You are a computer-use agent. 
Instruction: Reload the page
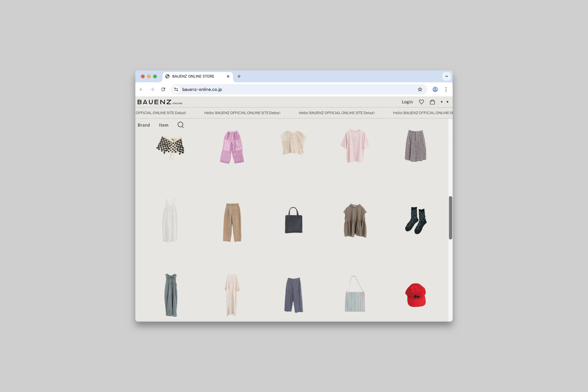pyautogui.click(x=163, y=89)
